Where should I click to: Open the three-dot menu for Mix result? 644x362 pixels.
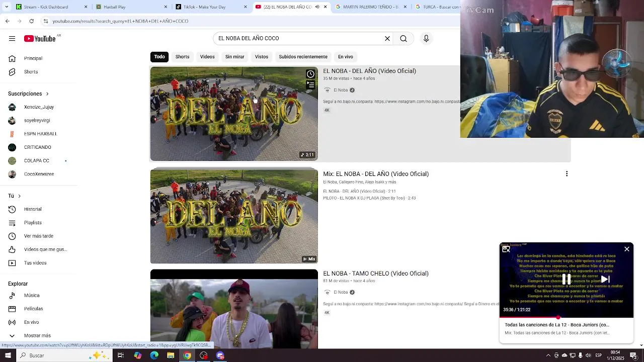point(567,174)
